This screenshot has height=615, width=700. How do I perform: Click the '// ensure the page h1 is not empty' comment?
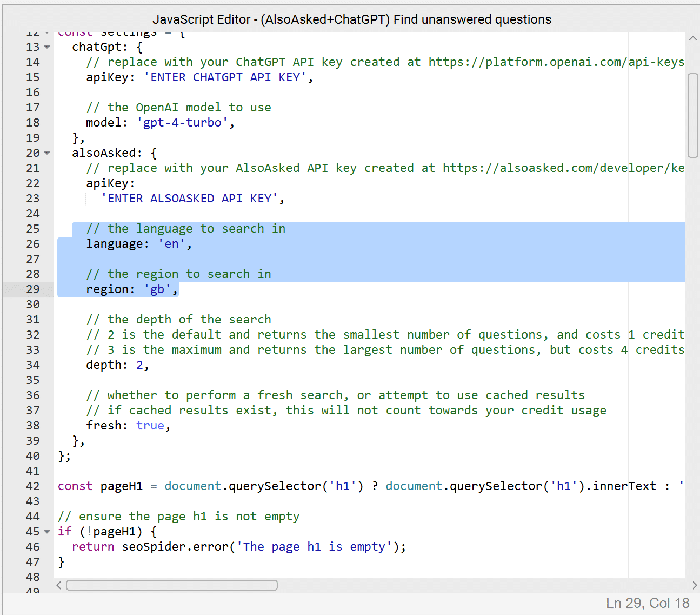tap(178, 517)
